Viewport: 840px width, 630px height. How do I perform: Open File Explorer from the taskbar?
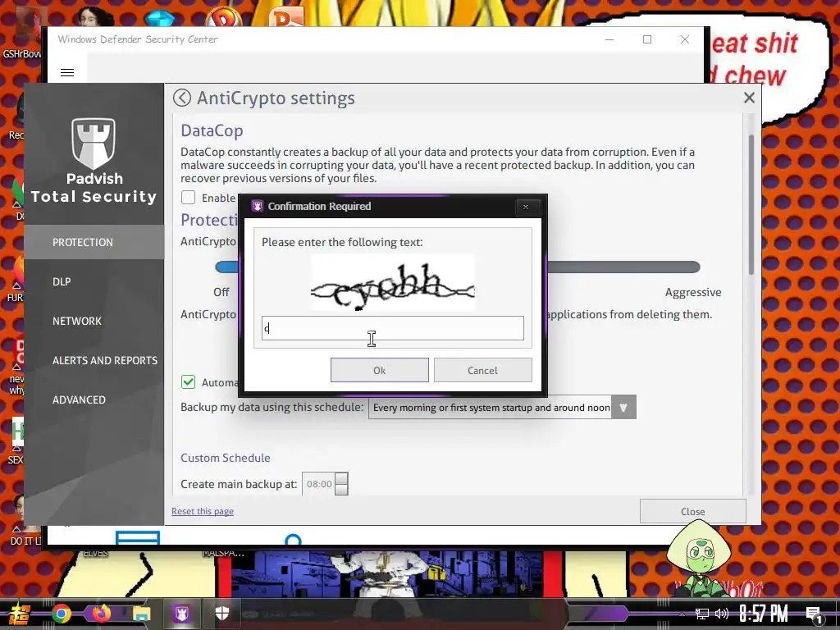(x=141, y=614)
